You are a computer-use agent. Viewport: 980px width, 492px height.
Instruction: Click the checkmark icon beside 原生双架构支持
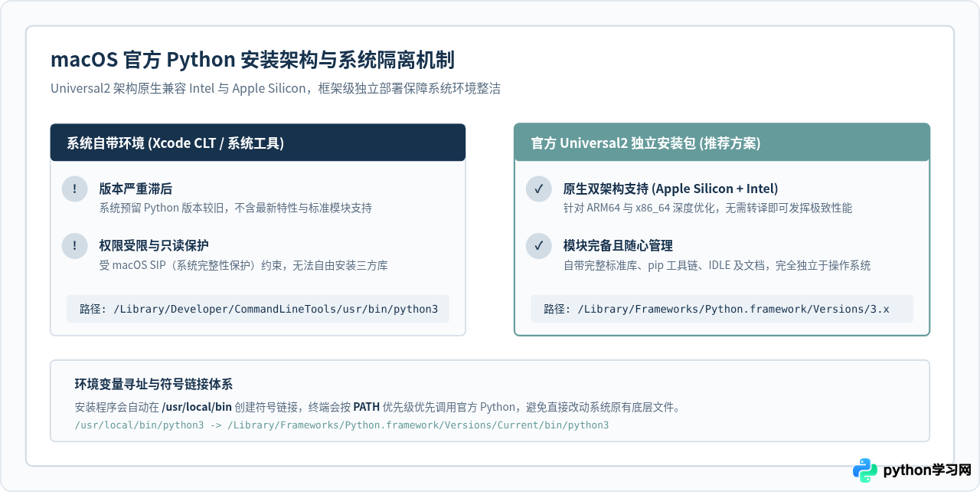tap(538, 189)
